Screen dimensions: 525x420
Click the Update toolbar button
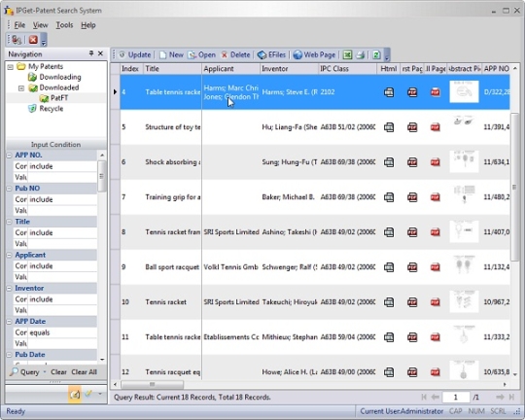coord(135,54)
